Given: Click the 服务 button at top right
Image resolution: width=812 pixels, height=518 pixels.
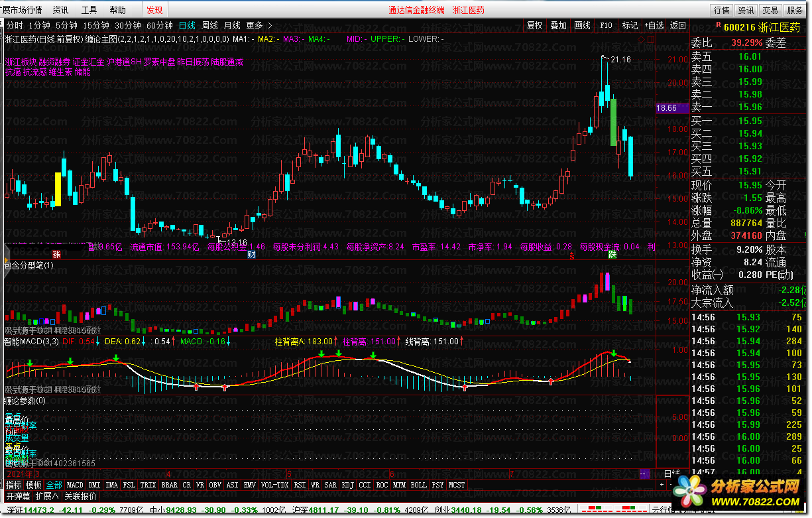Looking at the screenshot, I should pyautogui.click(x=795, y=10).
